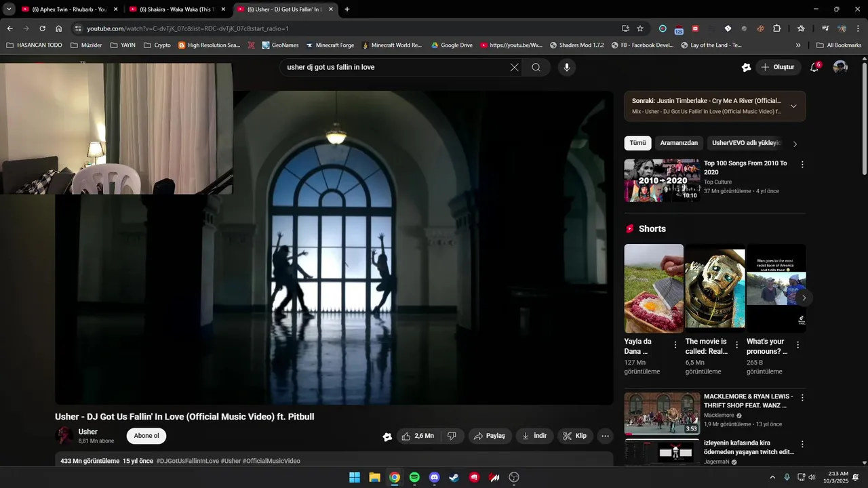Search by voice using the microphone icon
Screen dimensions: 868x488
567,67
